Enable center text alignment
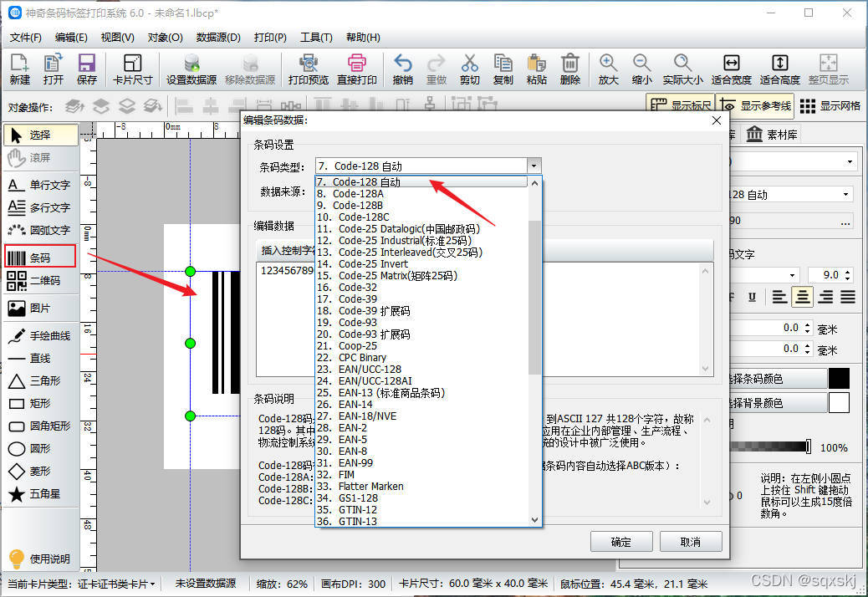Viewport: 868px width, 597px height. coord(802,297)
